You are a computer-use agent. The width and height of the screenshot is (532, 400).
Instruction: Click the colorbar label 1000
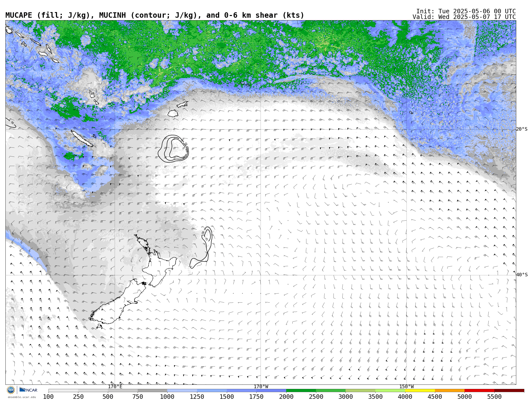click(167, 397)
